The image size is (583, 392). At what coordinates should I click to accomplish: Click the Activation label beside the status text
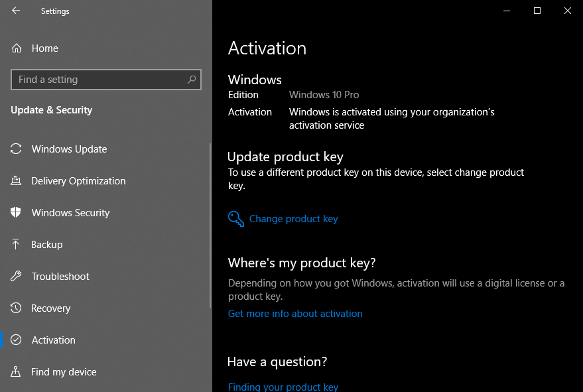coord(250,112)
